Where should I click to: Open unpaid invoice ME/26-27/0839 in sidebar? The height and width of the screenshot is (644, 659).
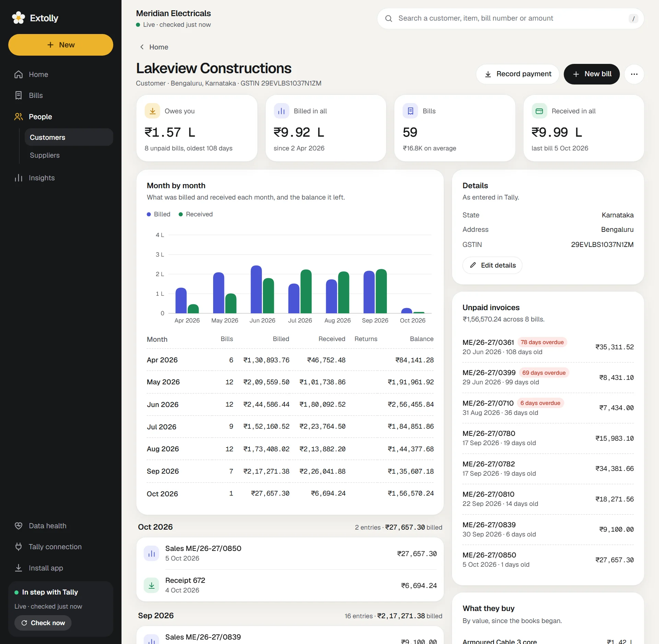pos(548,529)
